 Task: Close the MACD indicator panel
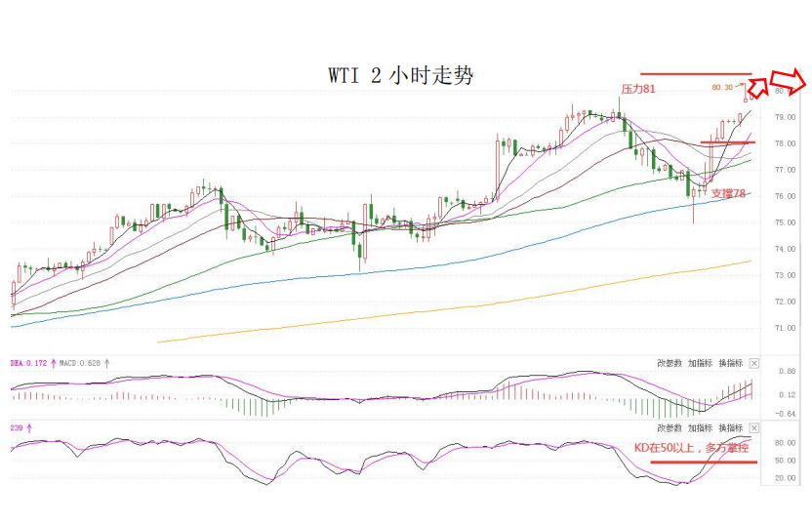point(754,364)
